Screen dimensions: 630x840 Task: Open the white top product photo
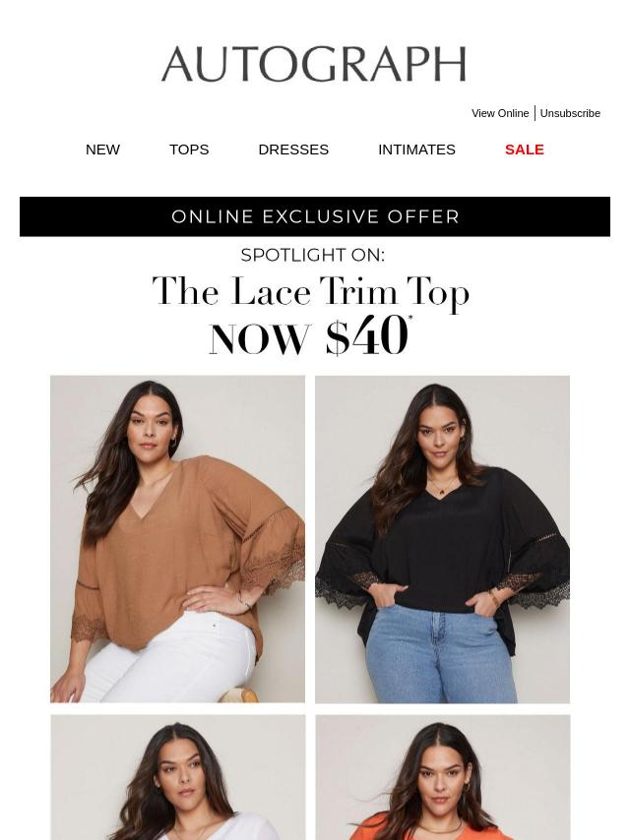coord(178,777)
